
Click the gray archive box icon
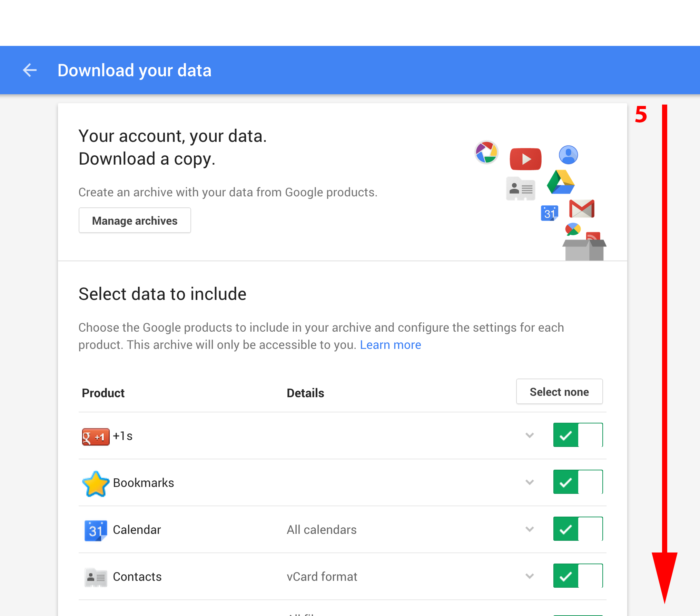click(x=584, y=250)
